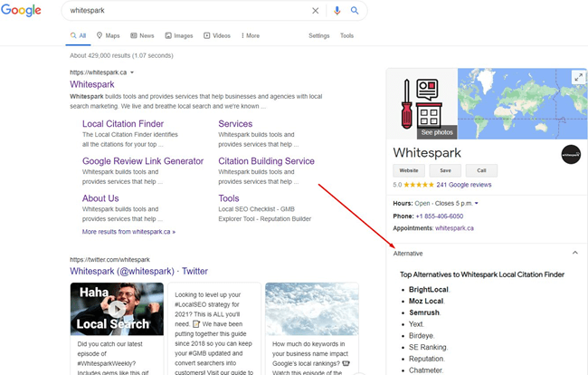Expand the map with the fullscreen icon
The width and height of the screenshot is (588, 375).
[578, 78]
